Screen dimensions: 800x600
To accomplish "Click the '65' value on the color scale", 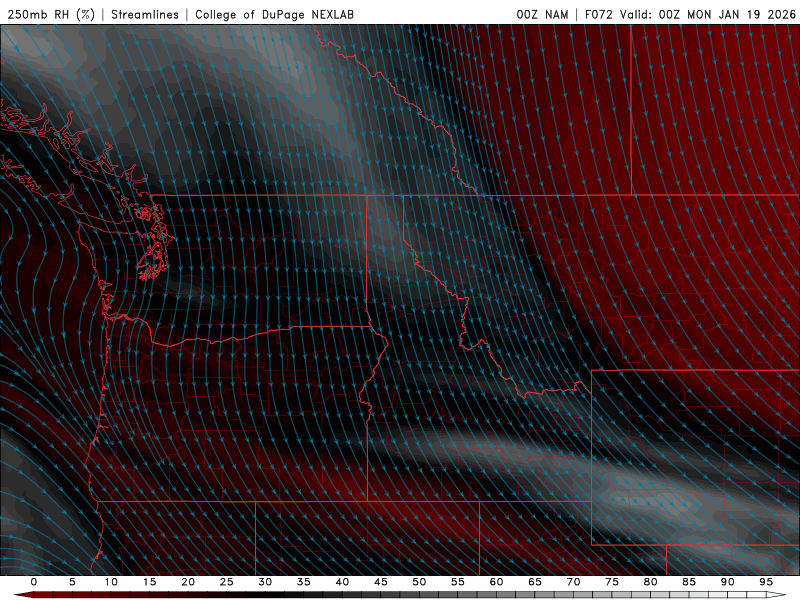I will point(535,582).
